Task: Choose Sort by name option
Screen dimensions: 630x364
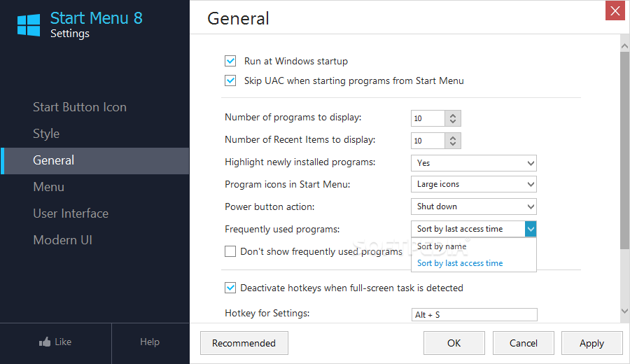Action: (x=474, y=246)
